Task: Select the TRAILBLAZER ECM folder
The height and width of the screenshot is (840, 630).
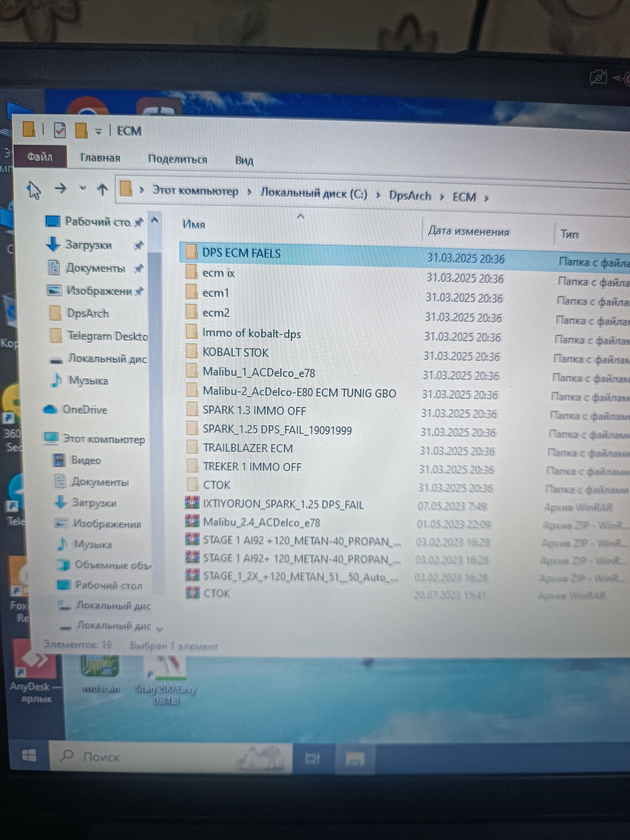Action: tap(248, 448)
